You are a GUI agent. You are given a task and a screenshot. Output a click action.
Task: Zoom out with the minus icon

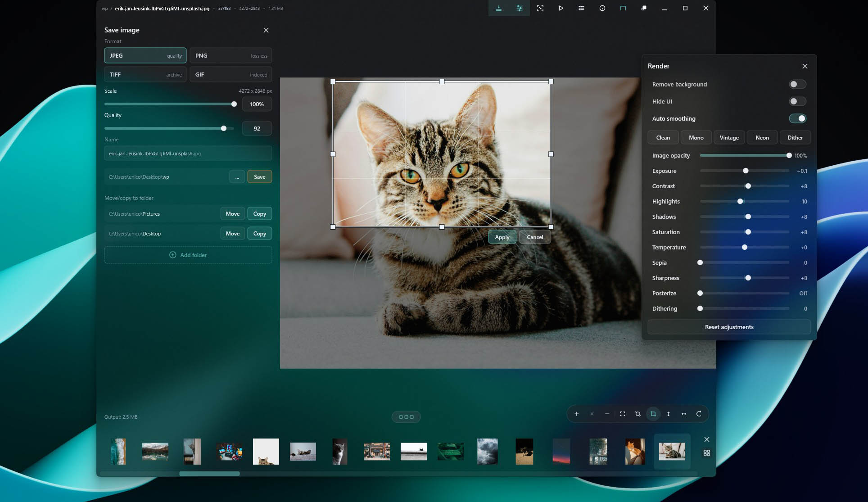tap(607, 414)
